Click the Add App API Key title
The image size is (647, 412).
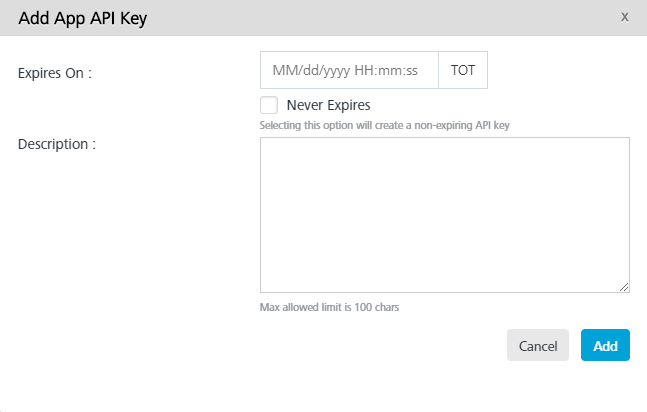click(x=83, y=18)
